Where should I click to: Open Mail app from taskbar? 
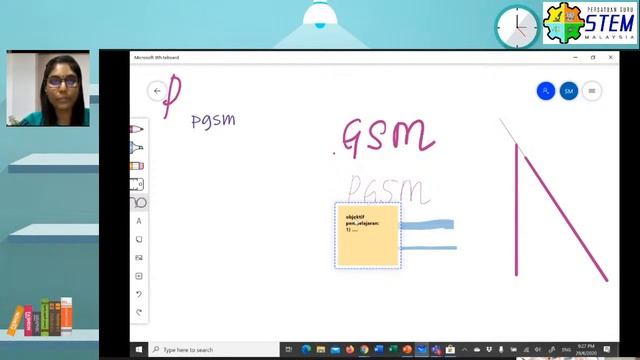(335, 349)
